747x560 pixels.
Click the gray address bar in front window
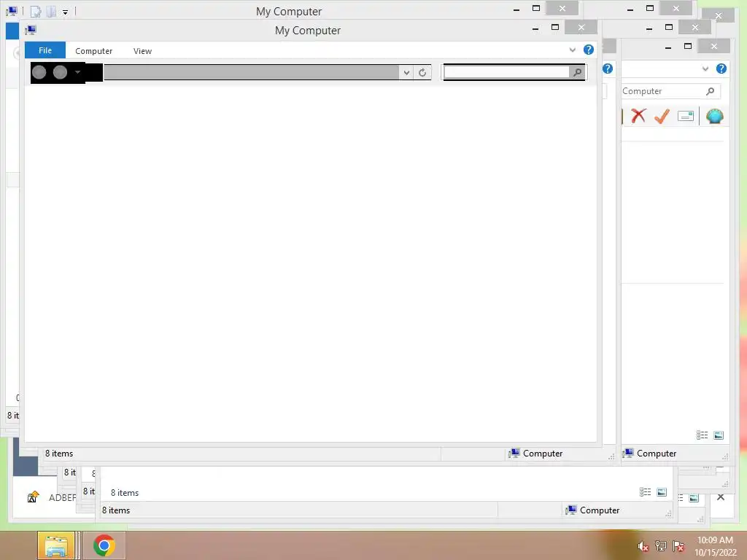point(252,72)
